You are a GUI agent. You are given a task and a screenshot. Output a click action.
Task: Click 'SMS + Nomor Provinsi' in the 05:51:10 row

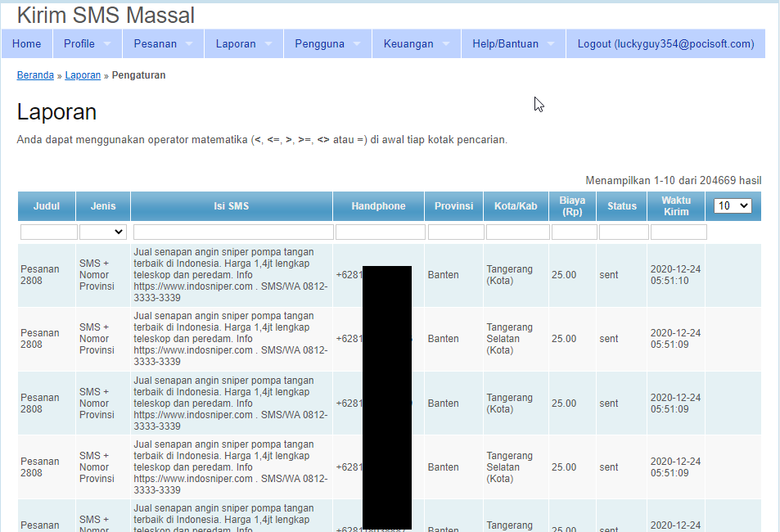tap(97, 275)
